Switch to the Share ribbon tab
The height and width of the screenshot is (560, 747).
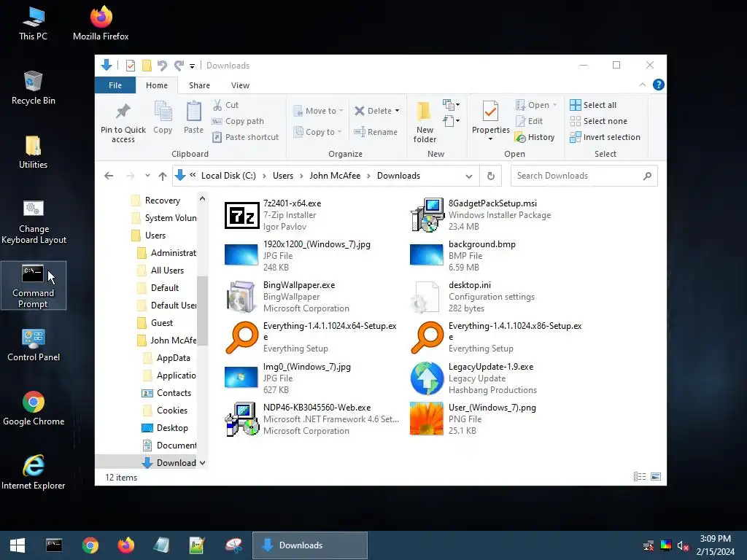[x=199, y=85]
